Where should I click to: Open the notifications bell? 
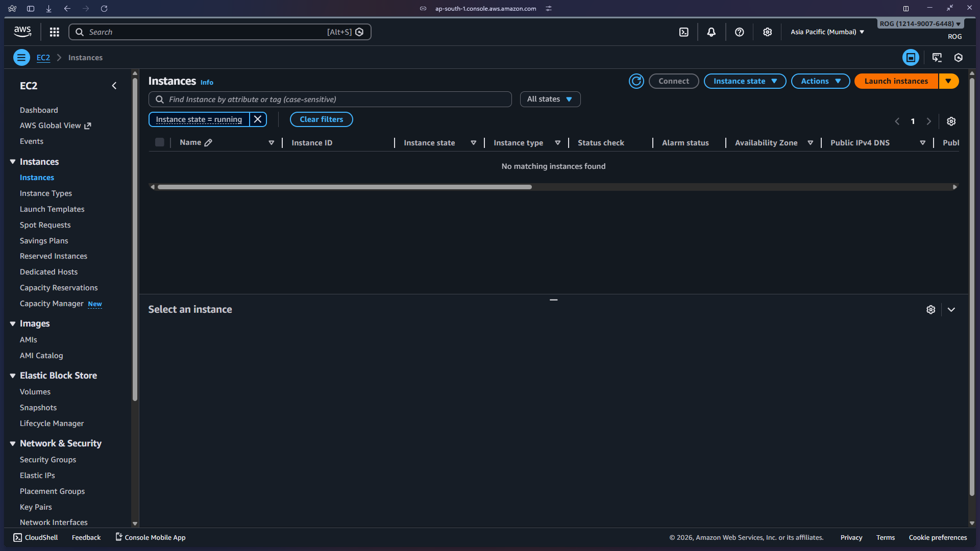(x=712, y=32)
